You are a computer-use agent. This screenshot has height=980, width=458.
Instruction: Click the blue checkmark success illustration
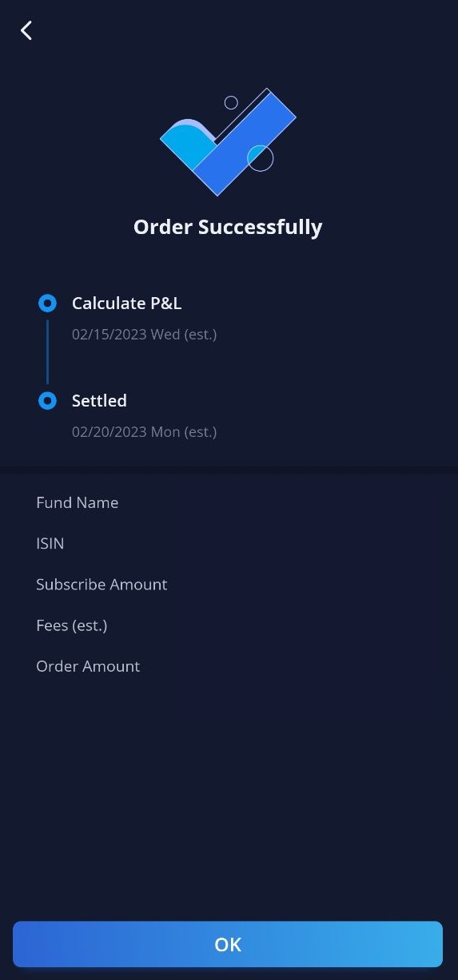coord(229,142)
